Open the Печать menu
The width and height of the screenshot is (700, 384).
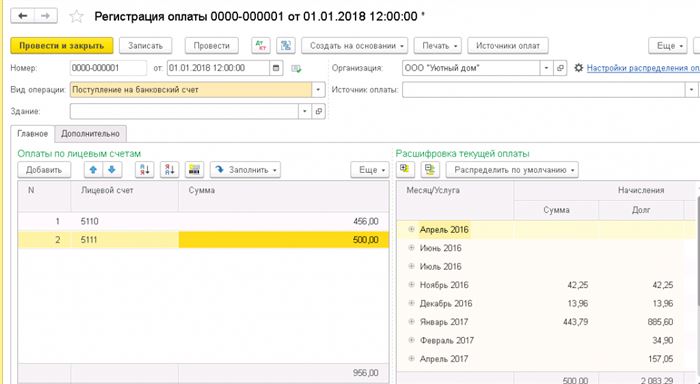[437, 46]
